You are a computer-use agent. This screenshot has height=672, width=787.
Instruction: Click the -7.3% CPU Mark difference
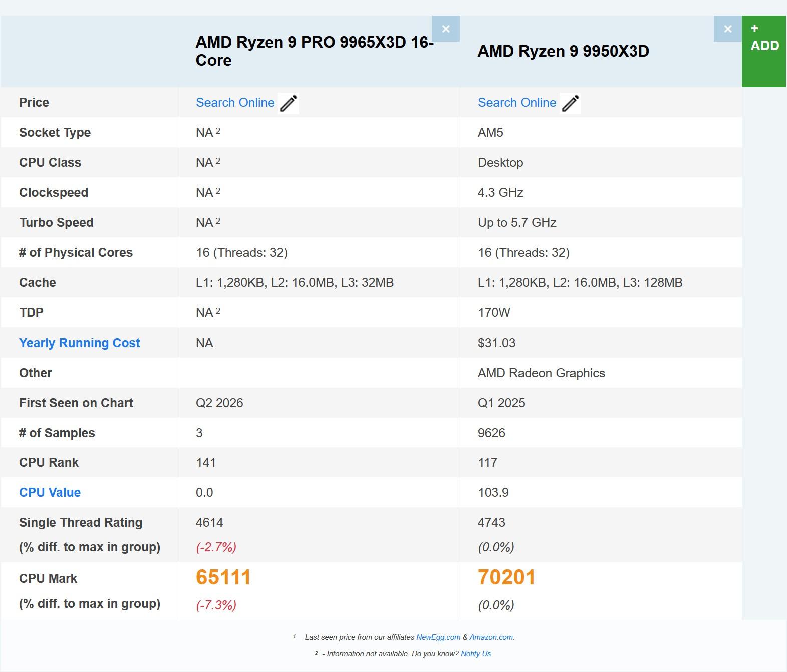(216, 605)
